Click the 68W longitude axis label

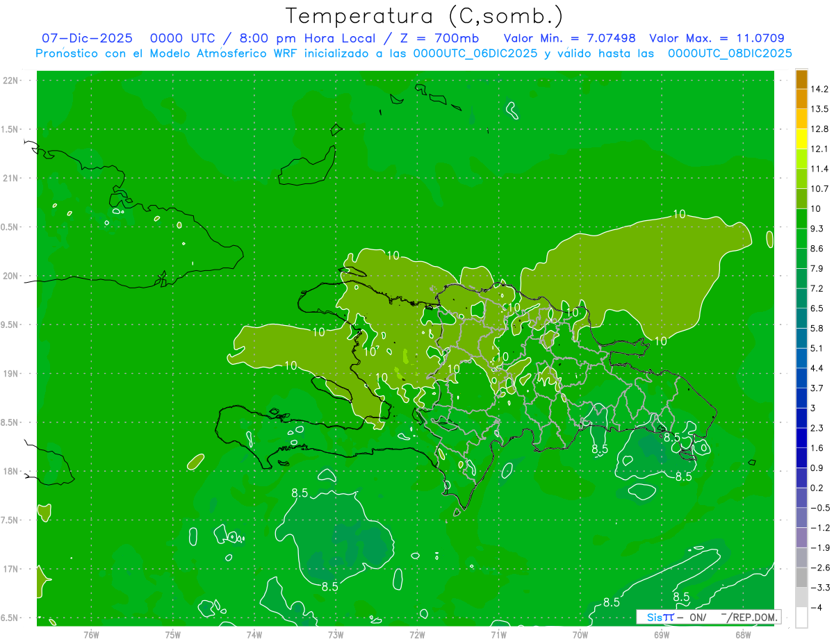click(x=743, y=635)
